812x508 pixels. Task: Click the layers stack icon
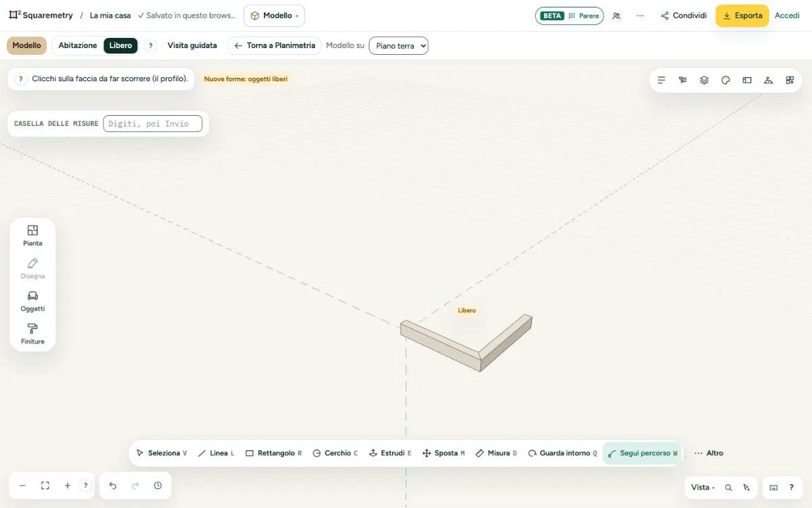(x=704, y=80)
